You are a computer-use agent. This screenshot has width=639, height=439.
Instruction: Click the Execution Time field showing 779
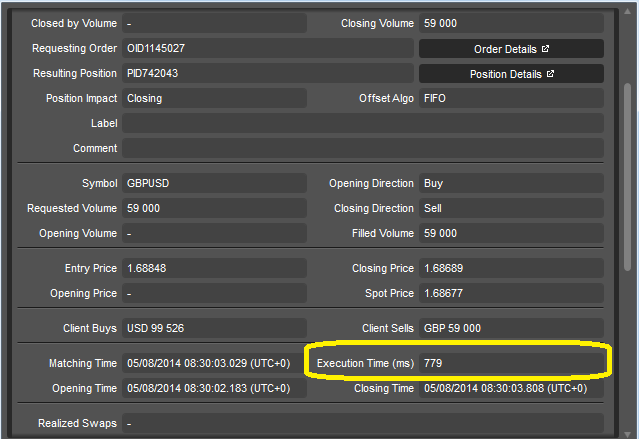(x=511, y=363)
